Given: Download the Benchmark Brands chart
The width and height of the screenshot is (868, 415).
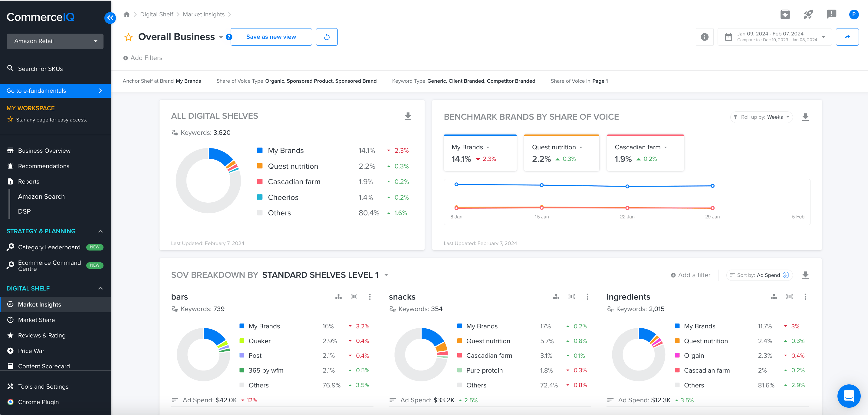Looking at the screenshot, I should 805,117.
